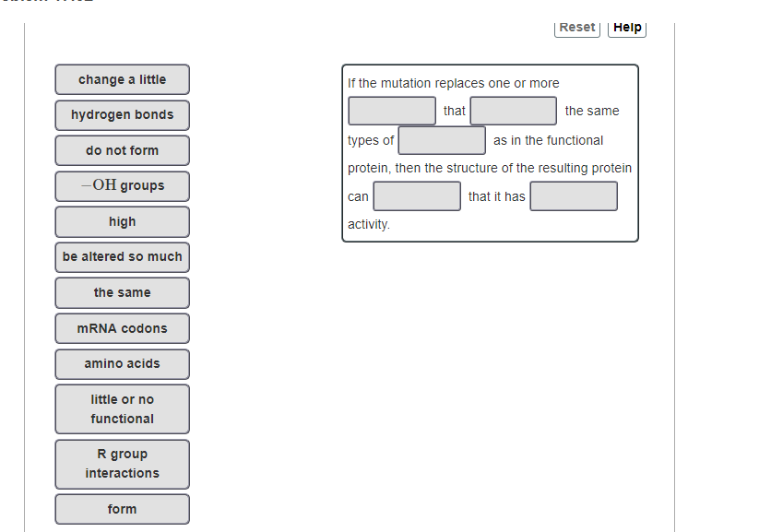Open Help for this question
This screenshot has width=771, height=532.
tap(626, 28)
